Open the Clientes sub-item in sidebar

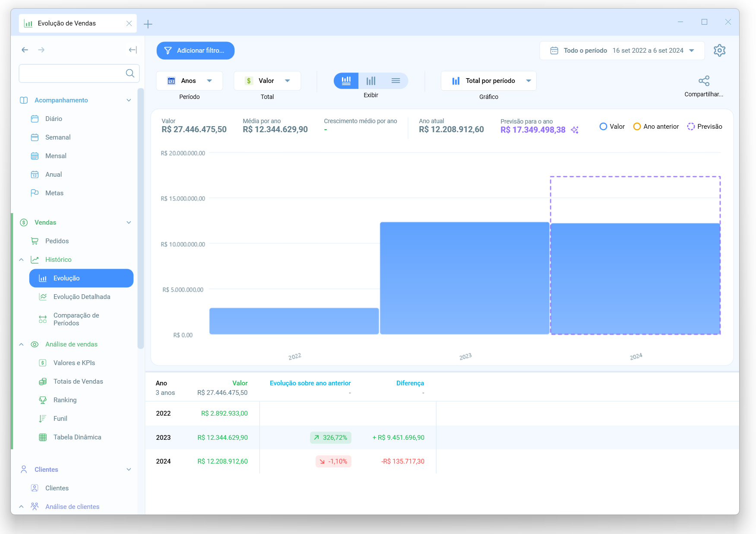point(57,488)
